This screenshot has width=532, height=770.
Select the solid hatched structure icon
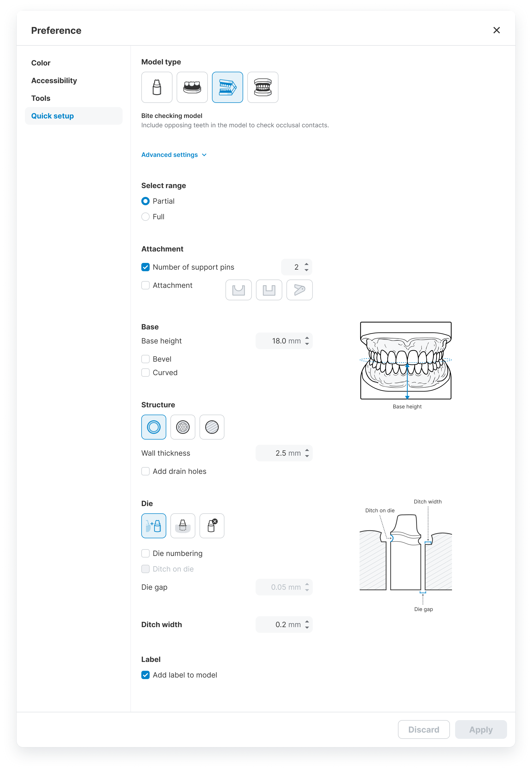click(x=212, y=427)
